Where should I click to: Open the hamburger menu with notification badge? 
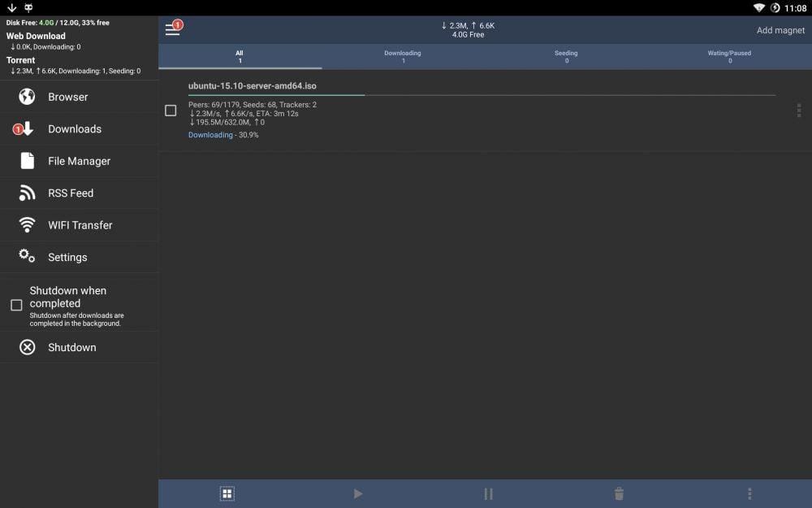(173, 30)
